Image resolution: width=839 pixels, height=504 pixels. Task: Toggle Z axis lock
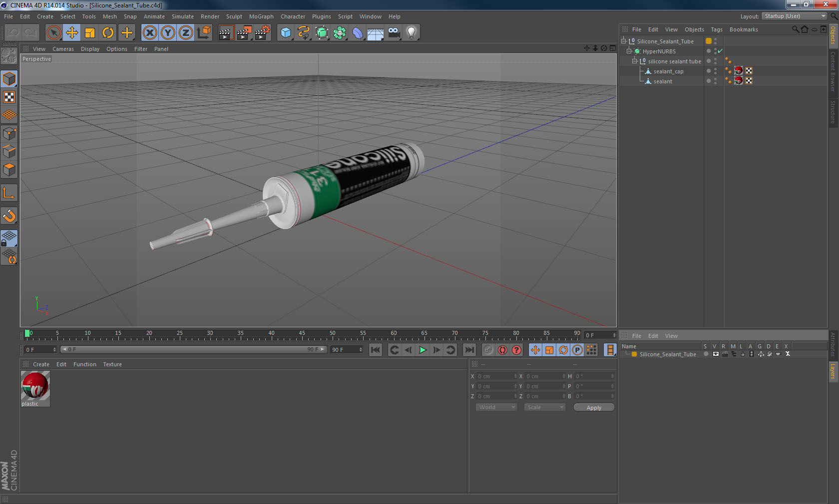coord(186,33)
